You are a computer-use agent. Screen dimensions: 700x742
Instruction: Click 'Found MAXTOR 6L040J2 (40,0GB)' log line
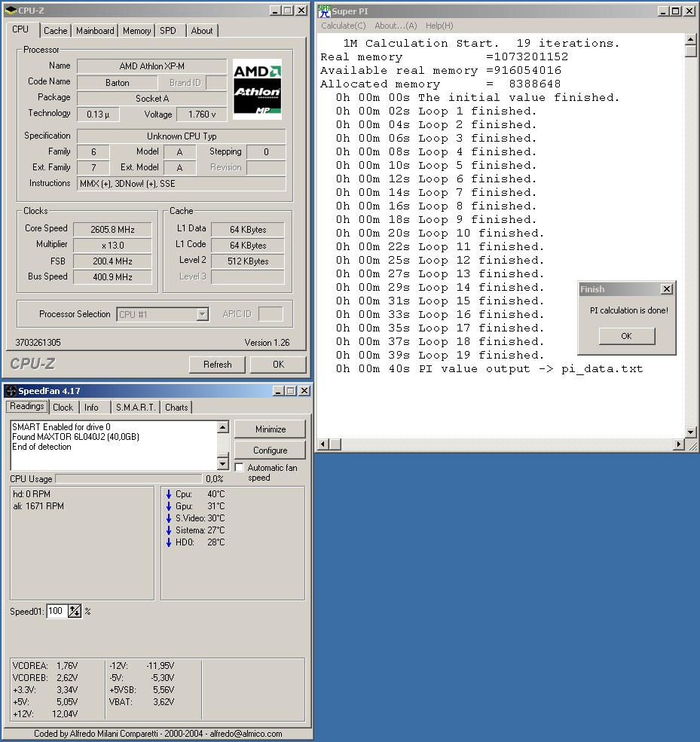pyautogui.click(x=76, y=437)
